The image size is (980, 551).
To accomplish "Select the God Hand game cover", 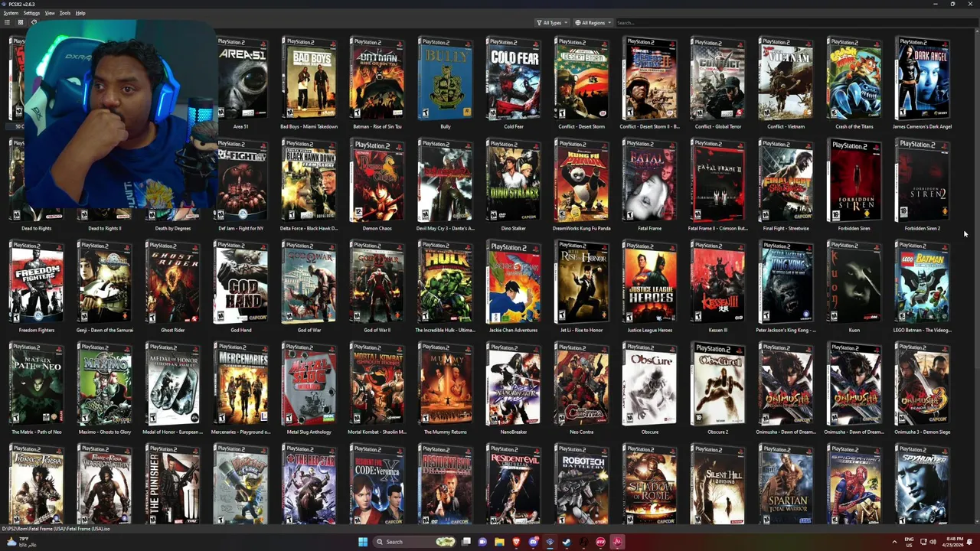I will coord(241,282).
